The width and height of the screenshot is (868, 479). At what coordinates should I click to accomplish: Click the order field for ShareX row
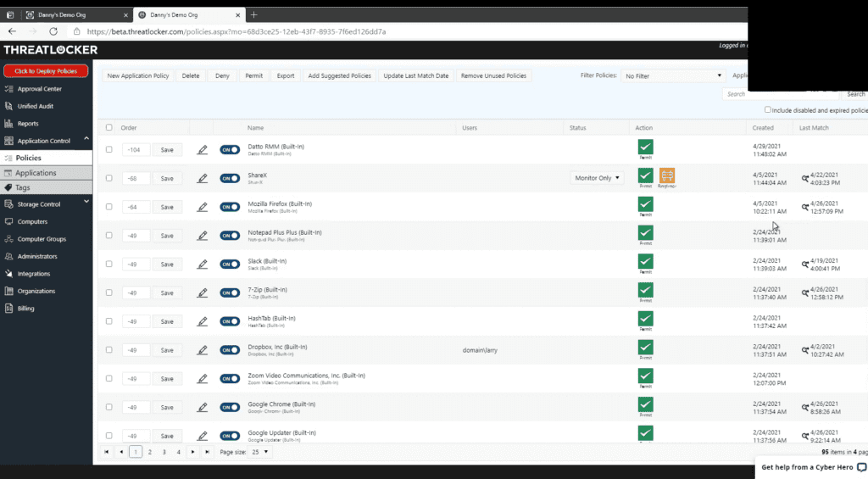(136, 178)
